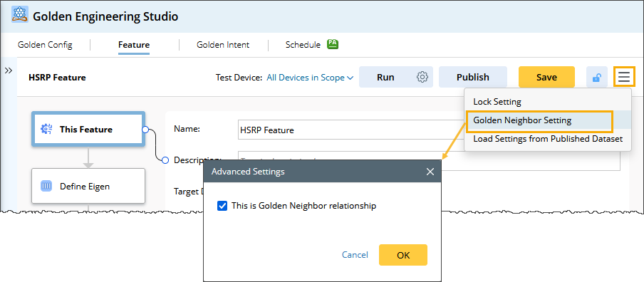This screenshot has height=282, width=644.
Task: Switch to the Golden Config tab
Action: (x=45, y=45)
